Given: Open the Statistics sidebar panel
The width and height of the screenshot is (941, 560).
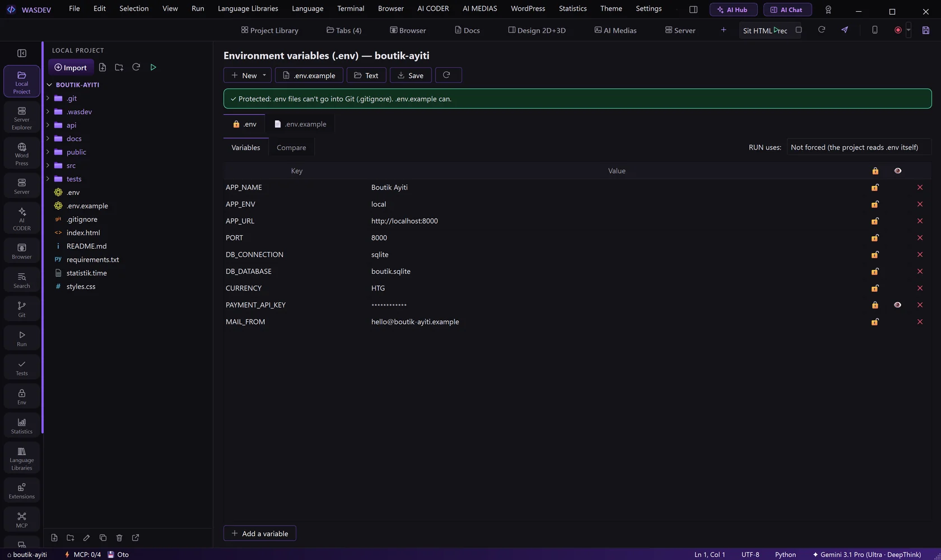Looking at the screenshot, I should click(22, 426).
